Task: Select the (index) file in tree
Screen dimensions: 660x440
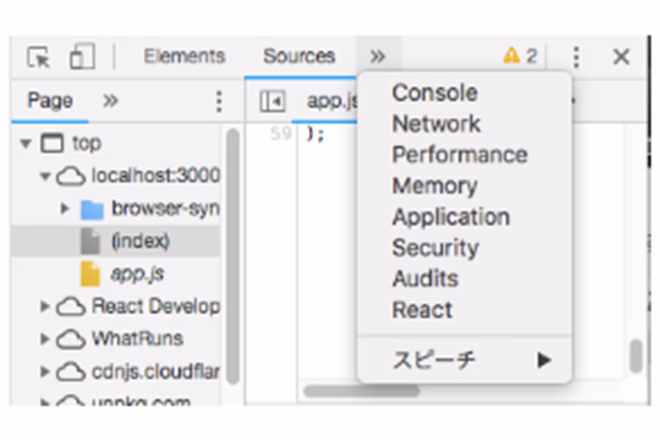Action: tap(140, 241)
